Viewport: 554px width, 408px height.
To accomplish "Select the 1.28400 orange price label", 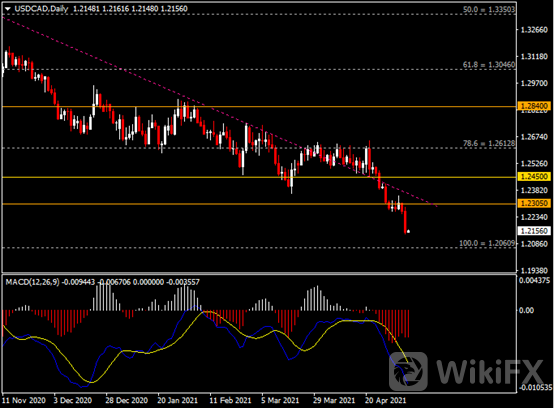I will 535,106.
